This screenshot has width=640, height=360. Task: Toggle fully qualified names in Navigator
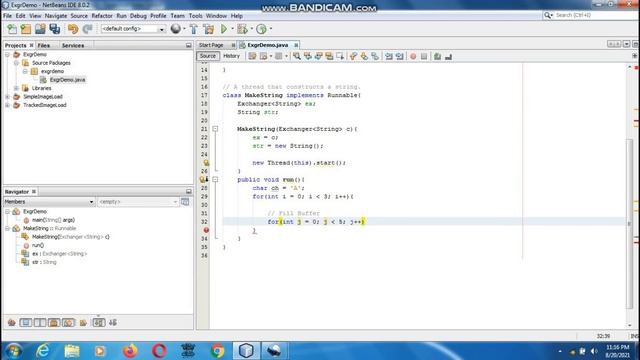tap(83, 322)
